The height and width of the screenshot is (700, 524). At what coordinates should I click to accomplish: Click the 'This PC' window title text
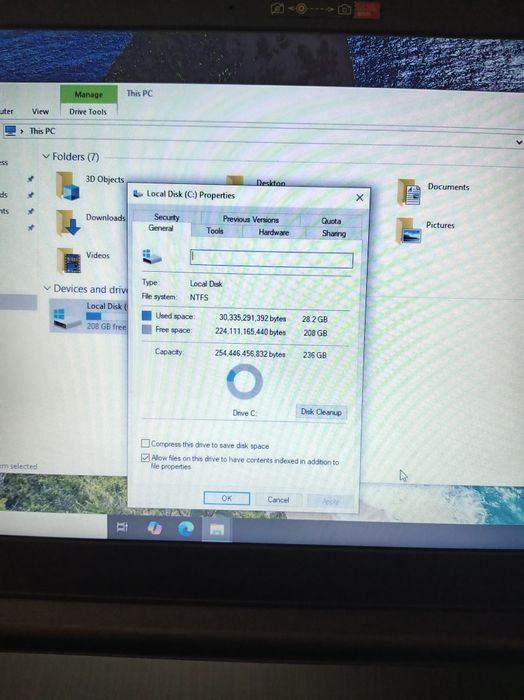pos(139,93)
